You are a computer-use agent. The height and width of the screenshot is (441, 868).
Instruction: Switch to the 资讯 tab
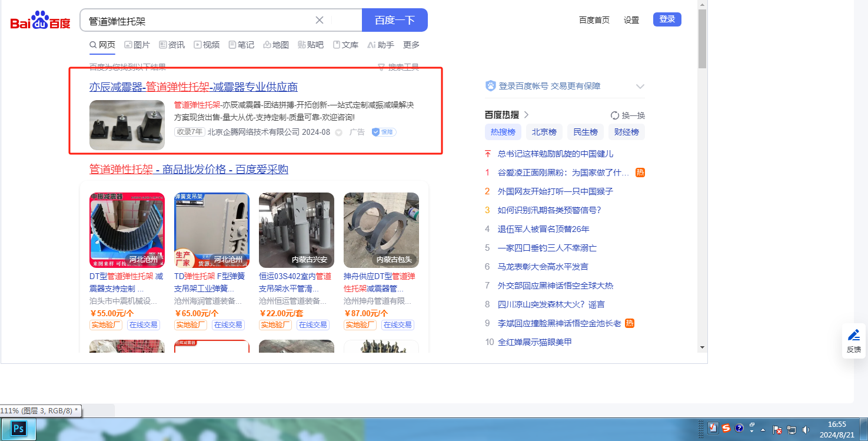click(172, 45)
